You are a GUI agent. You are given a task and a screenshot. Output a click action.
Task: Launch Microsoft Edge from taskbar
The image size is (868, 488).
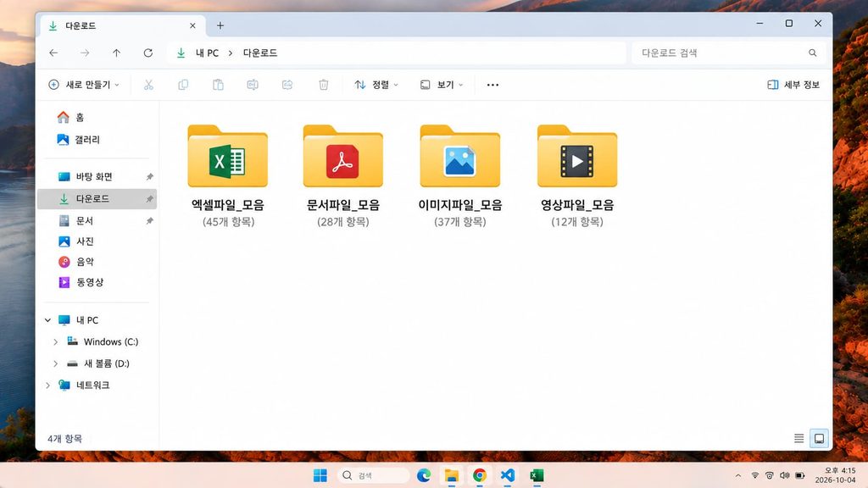(x=424, y=475)
